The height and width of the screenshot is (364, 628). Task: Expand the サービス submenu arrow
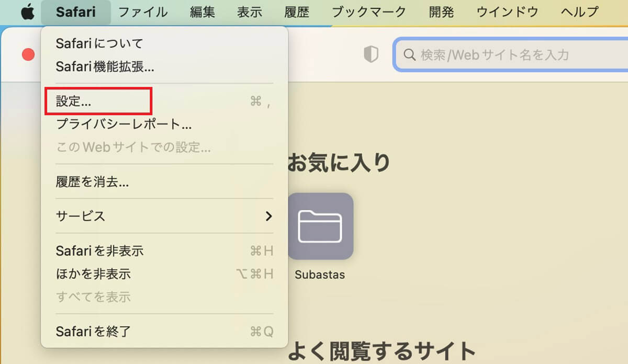click(x=268, y=216)
